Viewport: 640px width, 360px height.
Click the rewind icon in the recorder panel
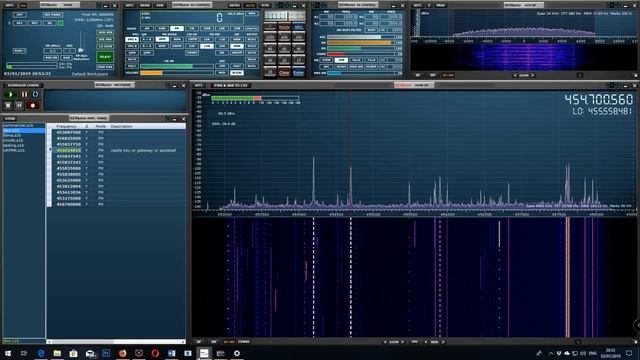(19, 105)
